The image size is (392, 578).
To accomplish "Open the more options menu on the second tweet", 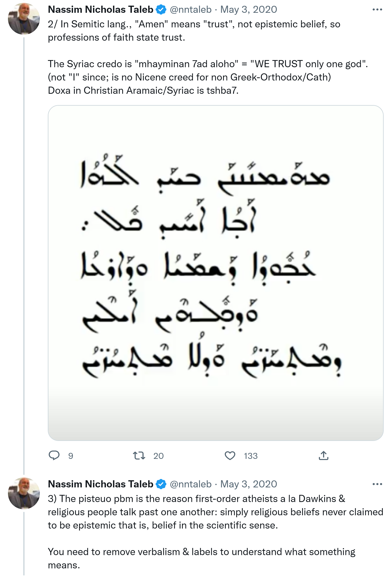I will (377, 484).
